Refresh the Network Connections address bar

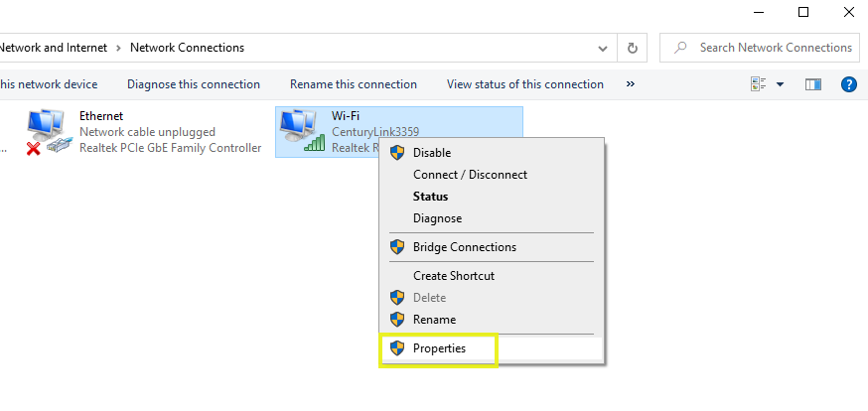[x=632, y=48]
